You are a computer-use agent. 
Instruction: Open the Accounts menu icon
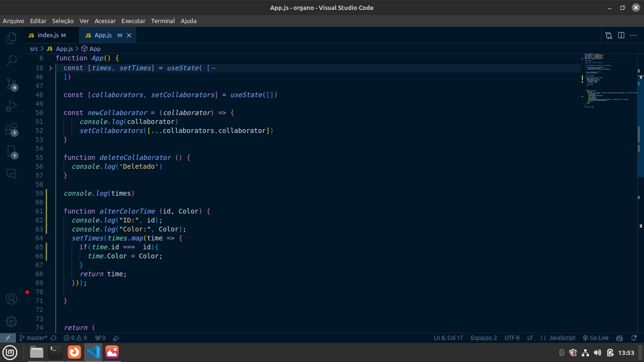11,299
